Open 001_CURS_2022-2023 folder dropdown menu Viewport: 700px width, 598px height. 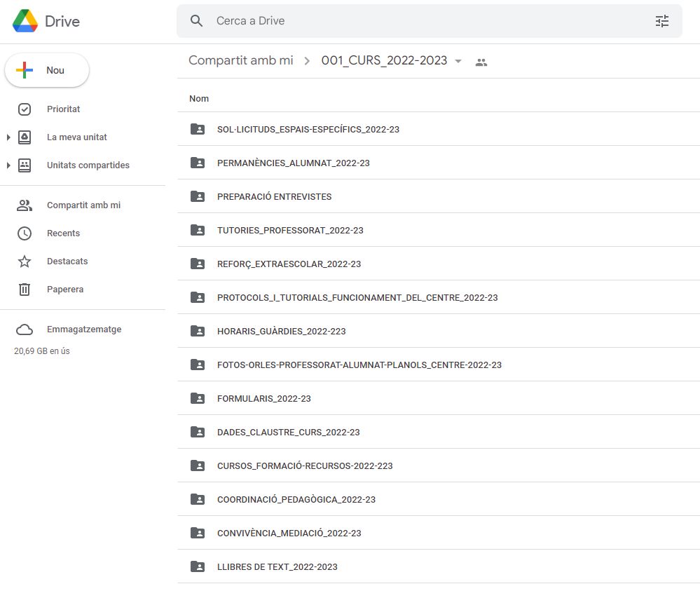tap(458, 61)
